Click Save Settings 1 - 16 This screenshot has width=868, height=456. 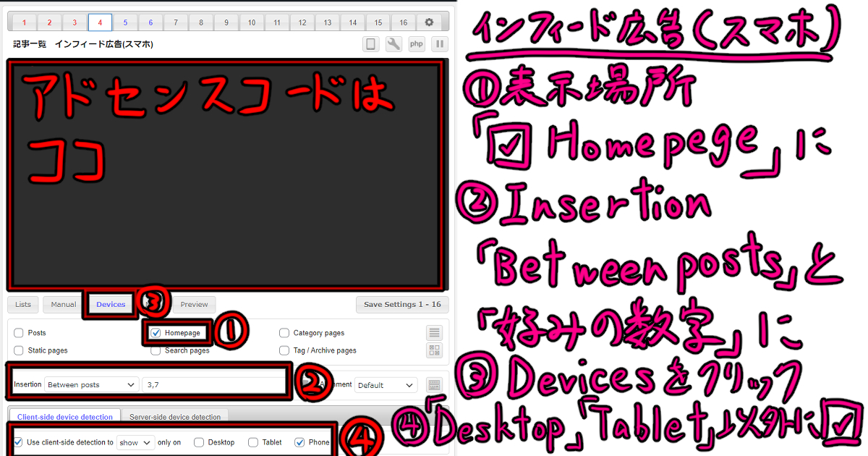pyautogui.click(x=402, y=305)
